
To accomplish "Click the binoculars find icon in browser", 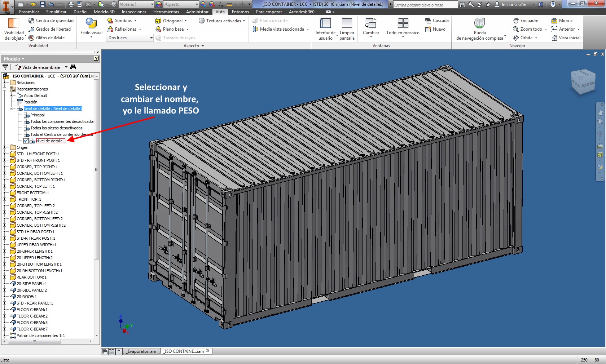I will coord(73,67).
